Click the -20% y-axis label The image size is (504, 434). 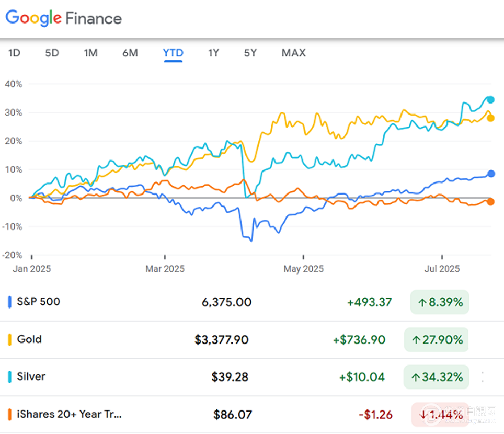coord(12,255)
